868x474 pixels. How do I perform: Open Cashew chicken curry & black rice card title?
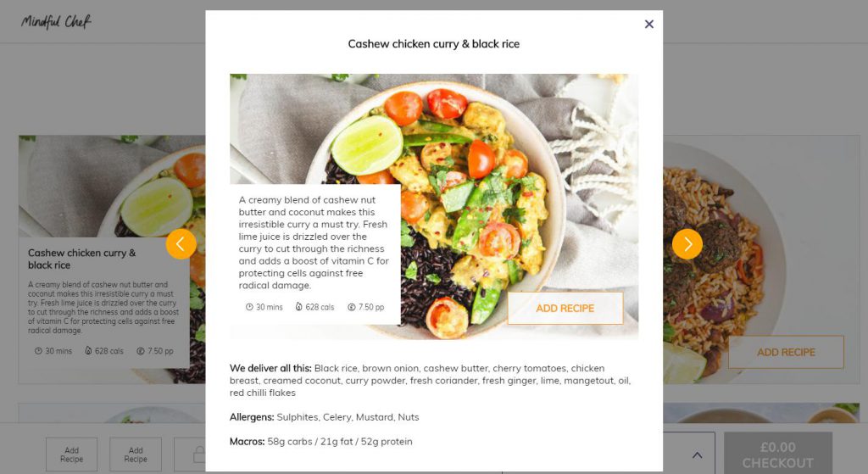click(82, 259)
